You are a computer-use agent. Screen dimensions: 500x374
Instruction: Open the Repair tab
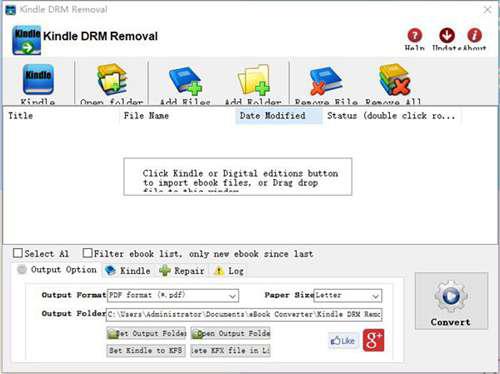(x=182, y=271)
